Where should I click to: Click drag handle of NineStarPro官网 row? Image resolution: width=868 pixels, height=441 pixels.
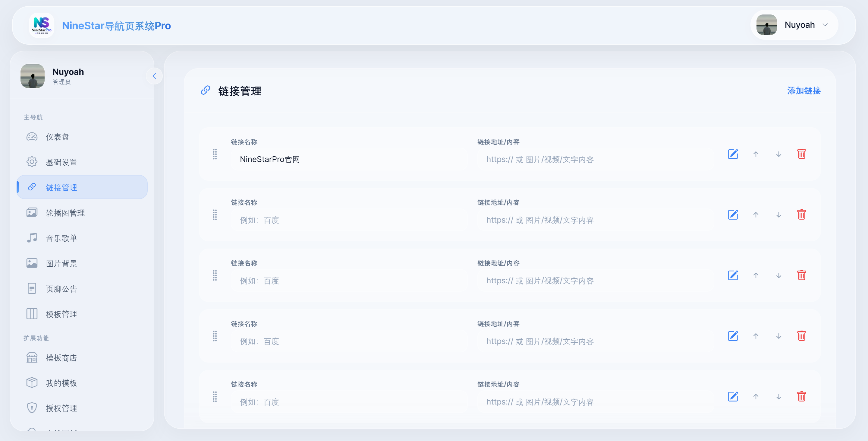click(215, 154)
